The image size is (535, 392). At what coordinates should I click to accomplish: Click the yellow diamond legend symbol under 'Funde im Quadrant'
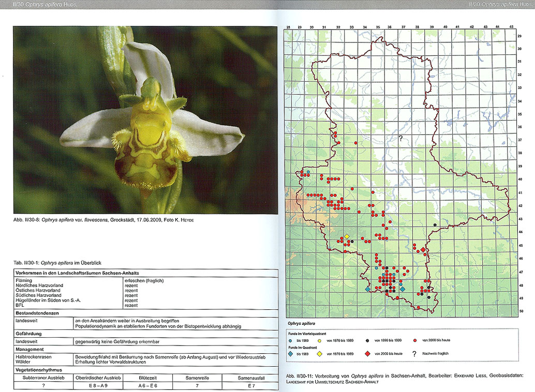[x=320, y=354]
